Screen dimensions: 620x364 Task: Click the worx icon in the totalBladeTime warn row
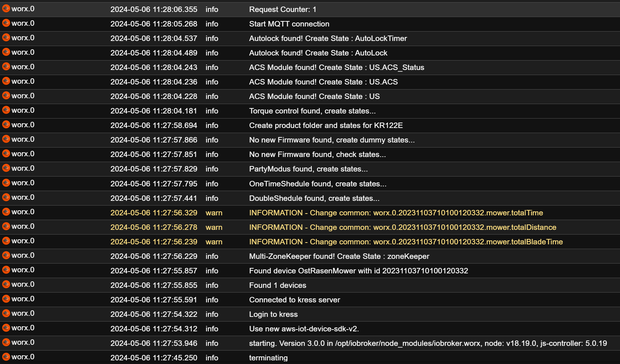6,241
